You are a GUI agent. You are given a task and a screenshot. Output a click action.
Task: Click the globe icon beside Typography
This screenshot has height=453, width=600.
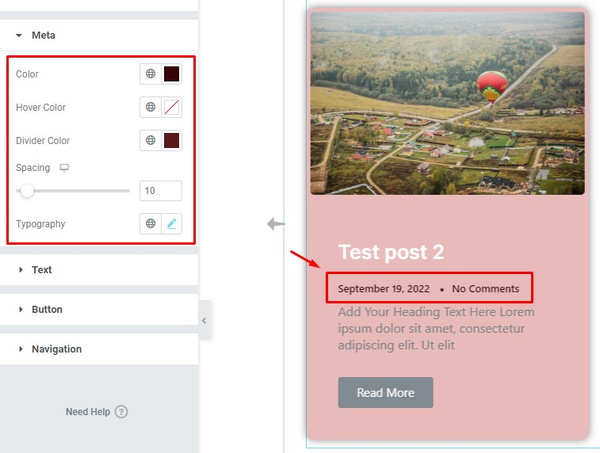click(x=150, y=223)
